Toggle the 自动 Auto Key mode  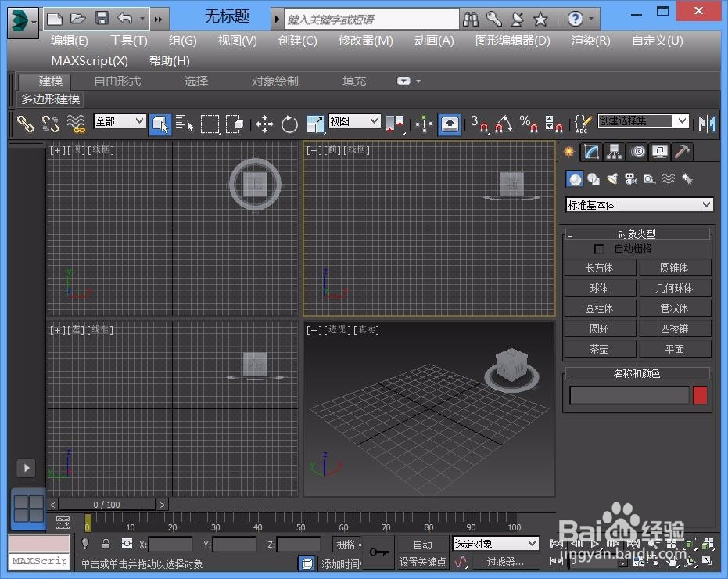[x=423, y=544]
